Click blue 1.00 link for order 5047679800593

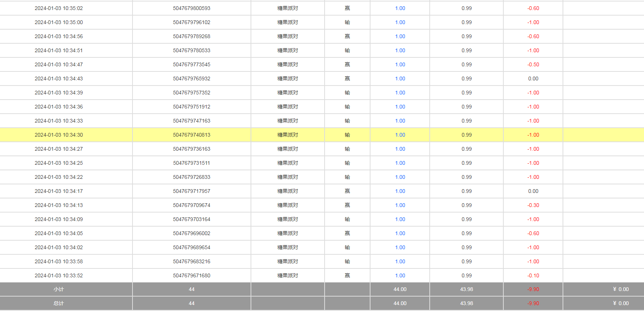tap(400, 8)
